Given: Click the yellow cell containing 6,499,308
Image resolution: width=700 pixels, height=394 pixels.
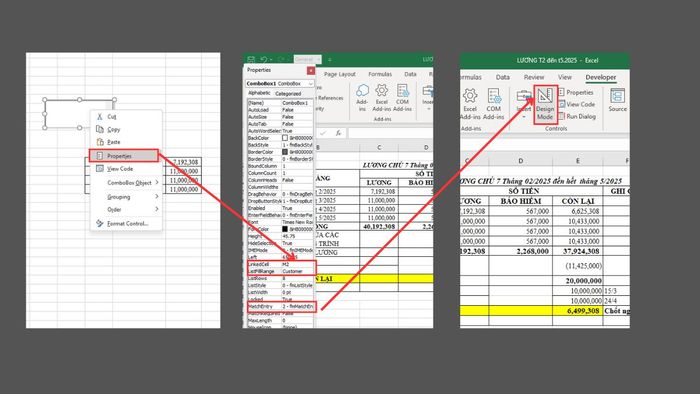Looking at the screenshot, I should pyautogui.click(x=578, y=311).
